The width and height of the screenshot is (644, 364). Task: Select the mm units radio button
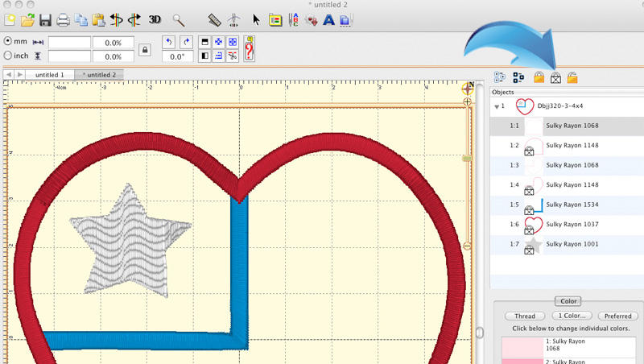click(x=8, y=41)
